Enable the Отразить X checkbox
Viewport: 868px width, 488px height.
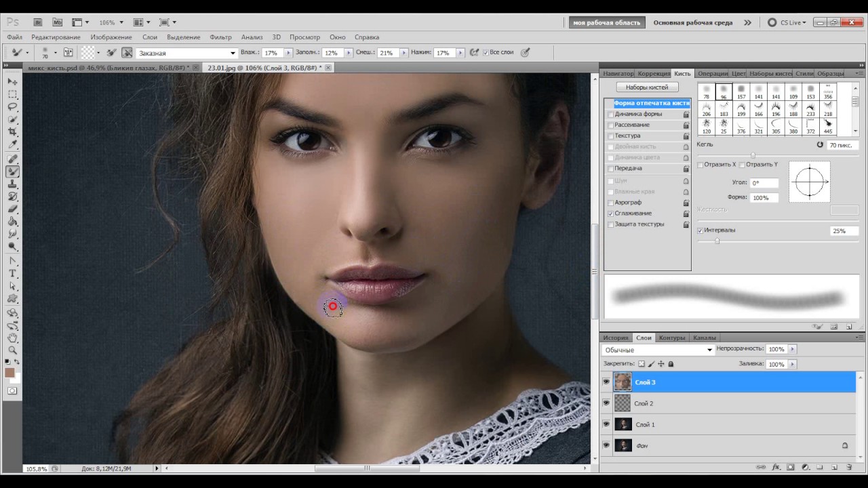pos(701,165)
